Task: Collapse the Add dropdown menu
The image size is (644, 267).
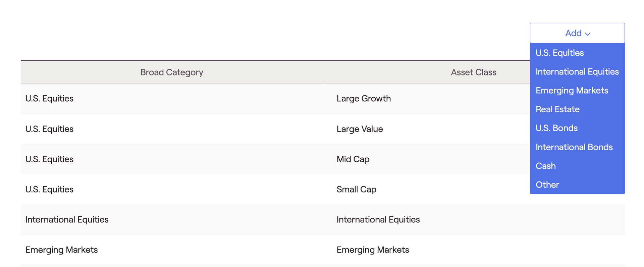Action: click(x=577, y=33)
